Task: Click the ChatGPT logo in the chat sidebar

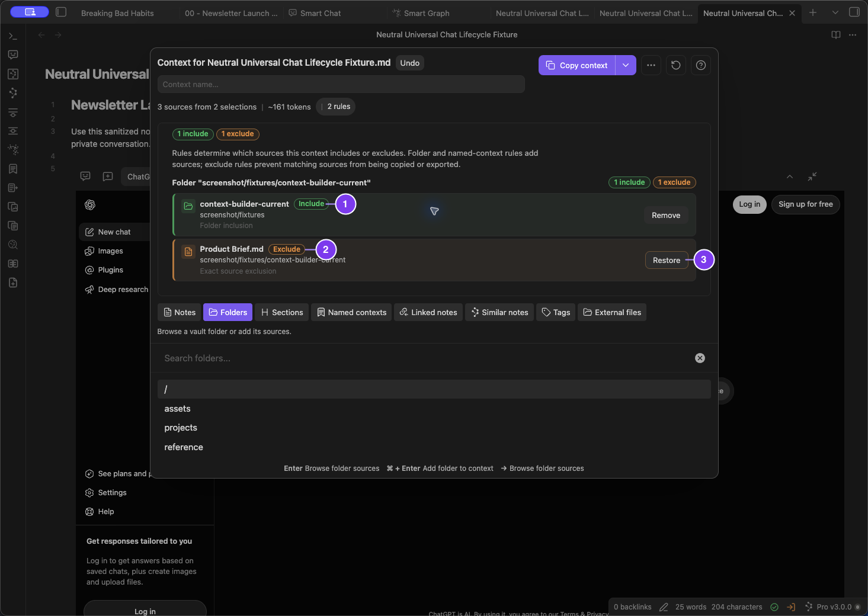Action: pos(90,205)
